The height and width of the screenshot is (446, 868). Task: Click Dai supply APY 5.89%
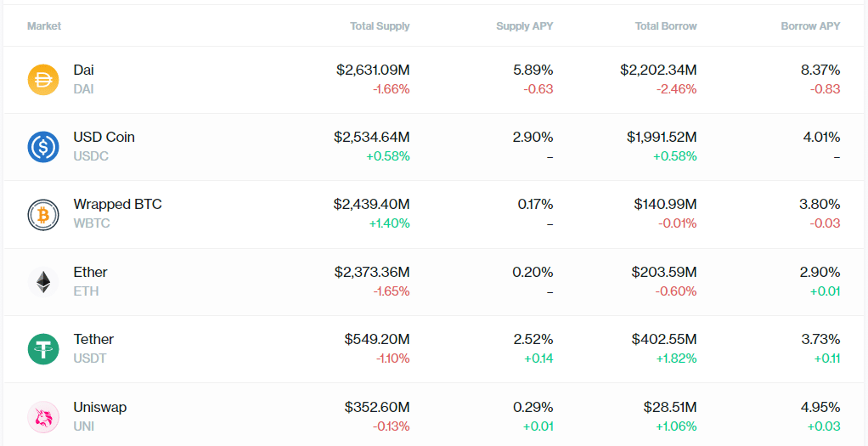[x=533, y=70]
